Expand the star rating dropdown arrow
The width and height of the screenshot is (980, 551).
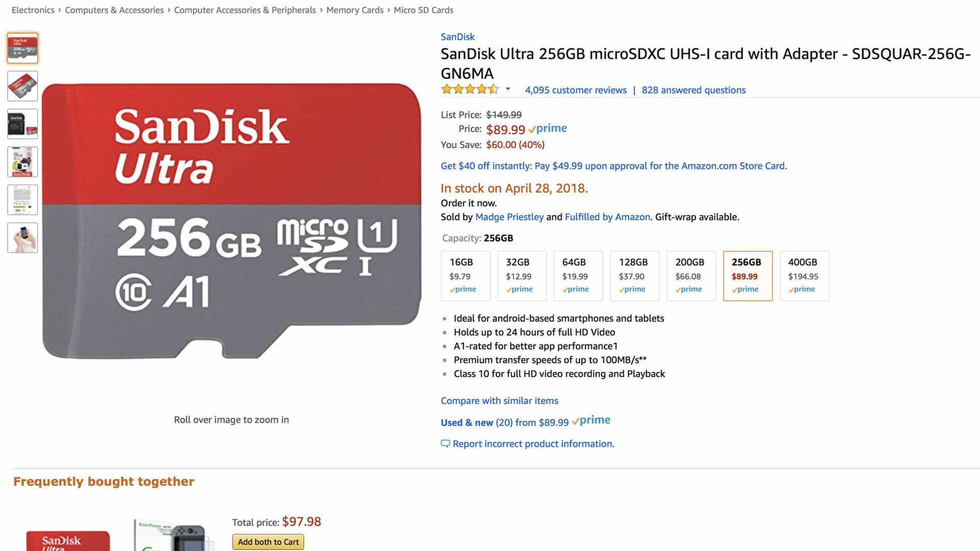pyautogui.click(x=508, y=89)
